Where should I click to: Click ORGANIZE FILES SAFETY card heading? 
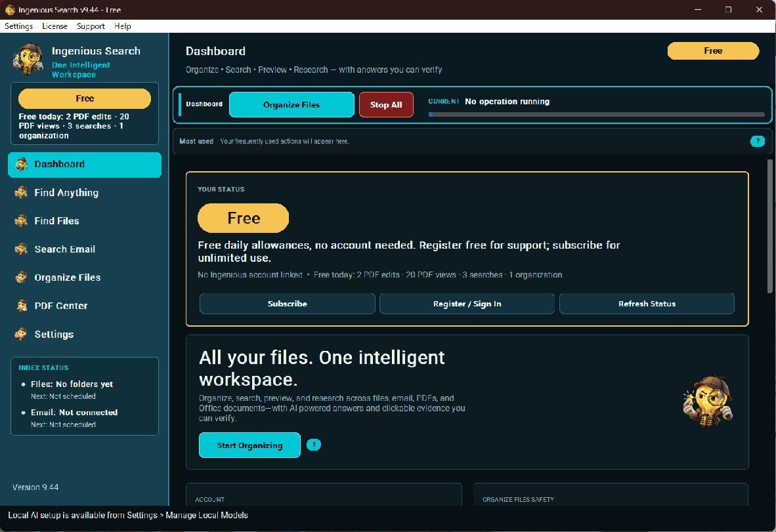coord(518,499)
